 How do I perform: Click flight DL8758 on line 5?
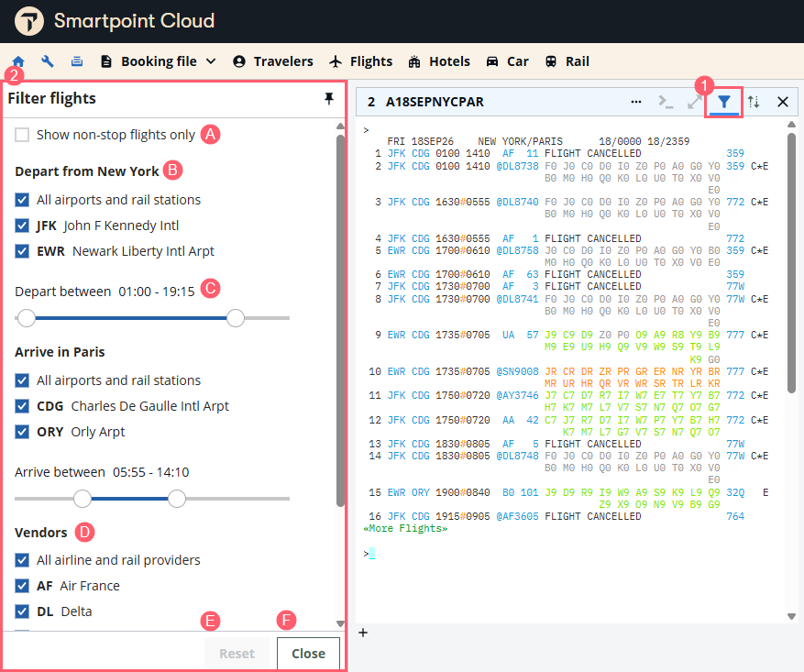517,250
